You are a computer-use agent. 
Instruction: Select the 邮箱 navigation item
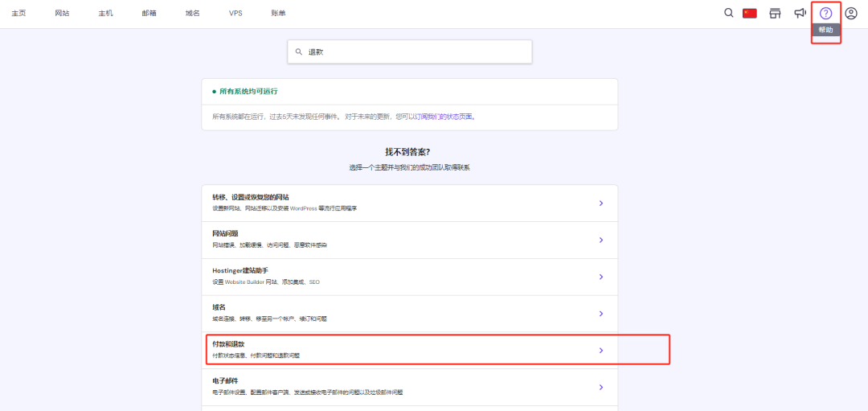pos(149,14)
